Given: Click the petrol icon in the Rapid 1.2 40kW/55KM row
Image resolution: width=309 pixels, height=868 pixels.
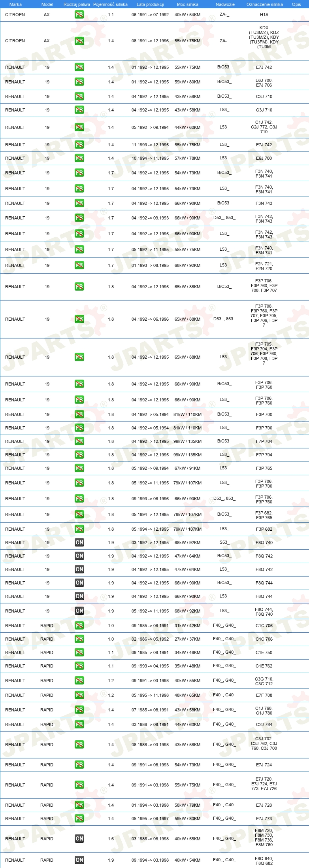Looking at the screenshot, I should coord(79,681).
